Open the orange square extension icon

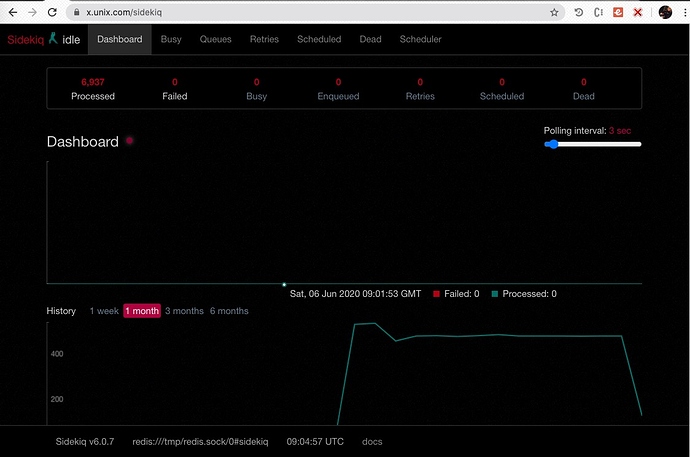618,12
